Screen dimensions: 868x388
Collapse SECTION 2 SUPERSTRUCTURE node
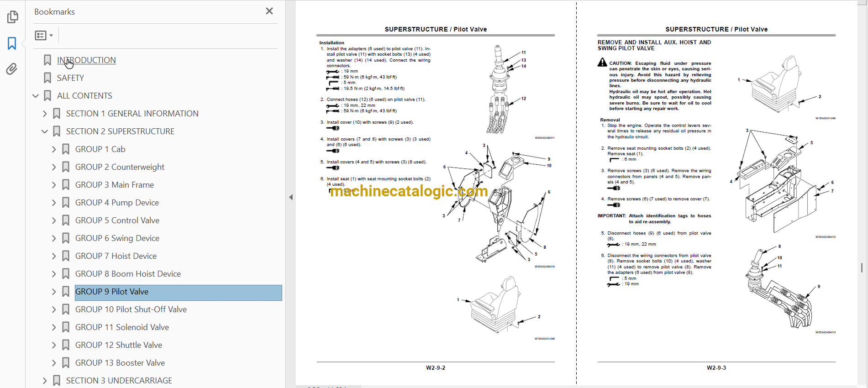[x=45, y=131]
